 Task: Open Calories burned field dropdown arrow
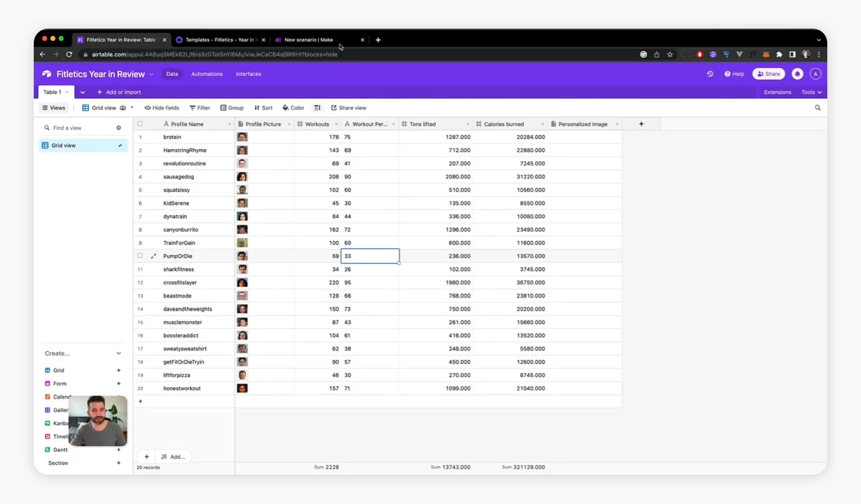(542, 124)
